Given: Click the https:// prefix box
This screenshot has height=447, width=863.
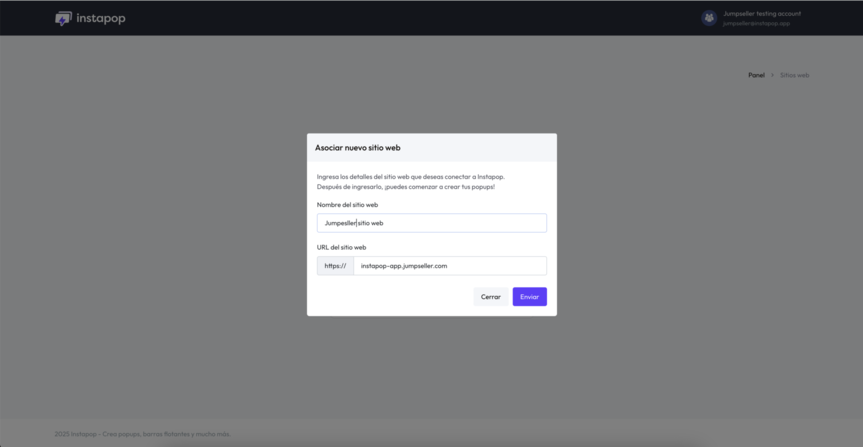Looking at the screenshot, I should coord(335,266).
